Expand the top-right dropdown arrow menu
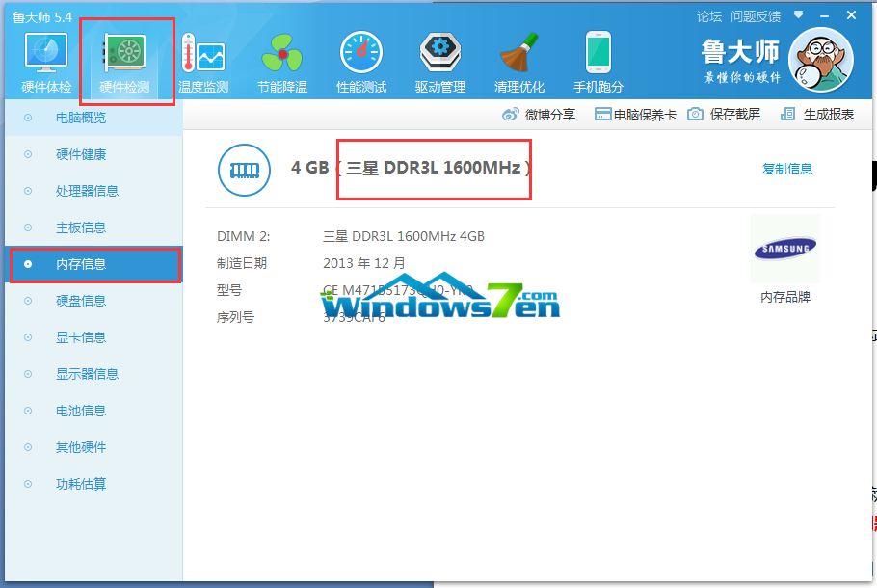Screen dimensions: 877x588 798,15
